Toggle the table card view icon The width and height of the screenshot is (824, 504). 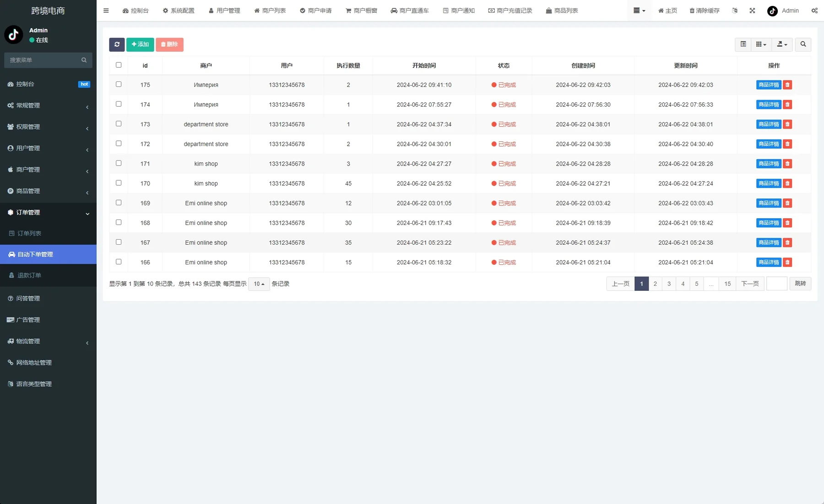(743, 44)
